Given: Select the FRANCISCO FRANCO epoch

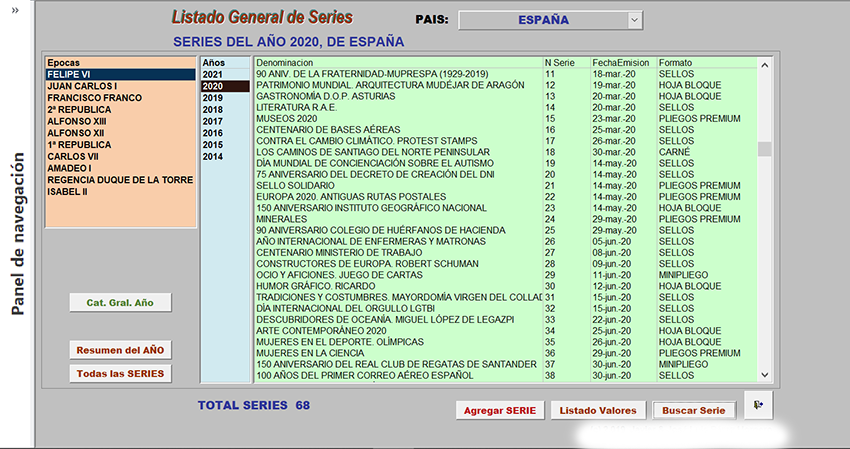Looking at the screenshot, I should (x=95, y=99).
